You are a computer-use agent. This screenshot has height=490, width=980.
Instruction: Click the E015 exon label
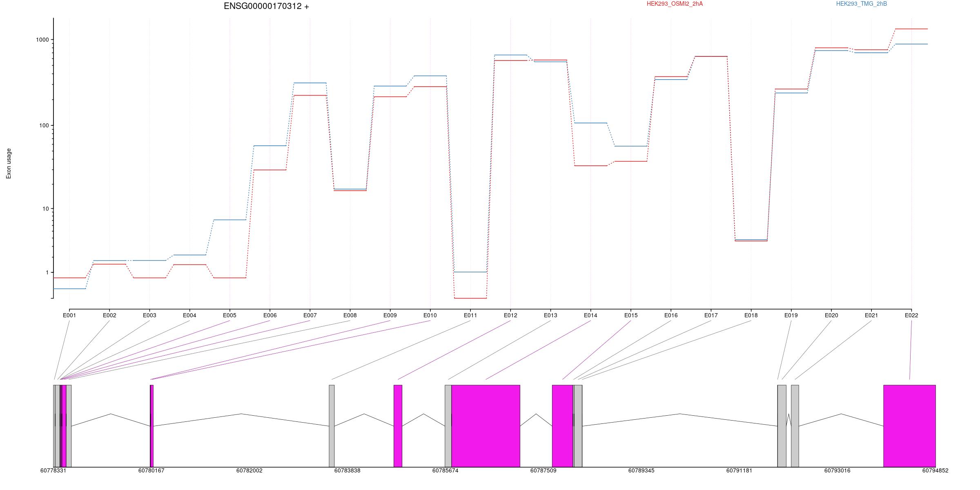[x=631, y=315]
